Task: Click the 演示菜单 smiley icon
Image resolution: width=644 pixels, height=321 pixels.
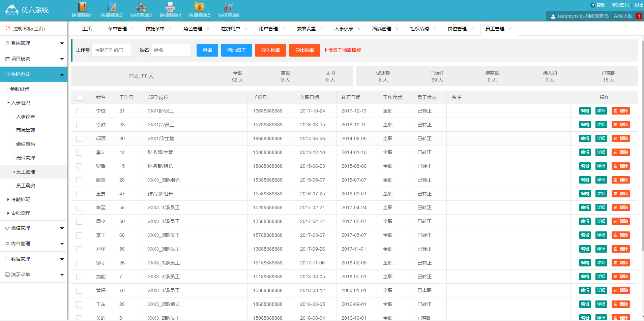Action: (x=7, y=275)
